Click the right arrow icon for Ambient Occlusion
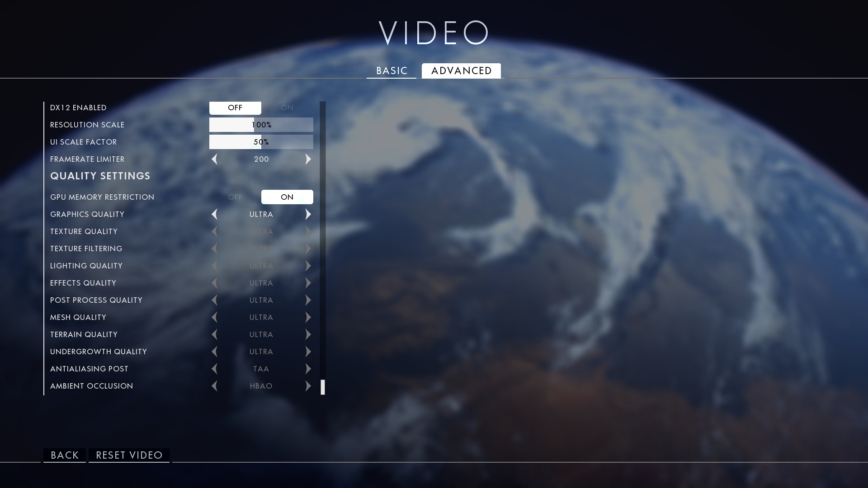 pyautogui.click(x=309, y=385)
